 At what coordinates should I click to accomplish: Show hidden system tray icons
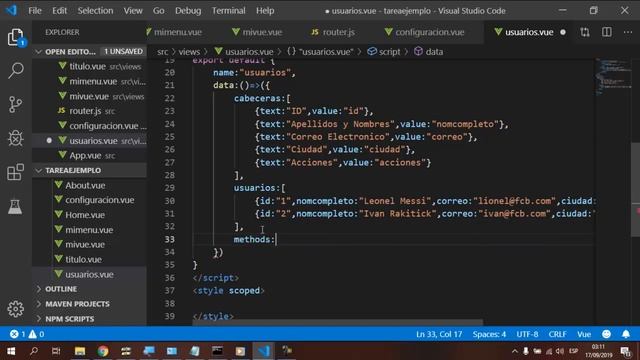coord(515,351)
